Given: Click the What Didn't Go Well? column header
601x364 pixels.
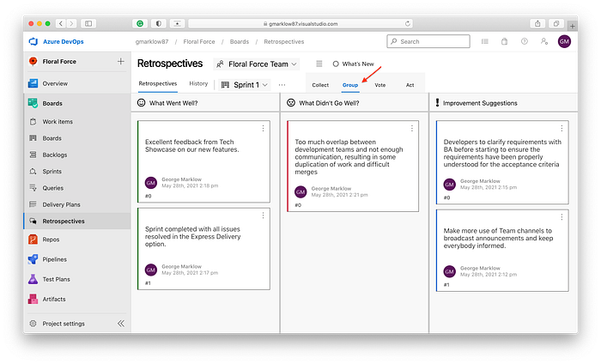Looking at the screenshot, I should click(355, 103).
